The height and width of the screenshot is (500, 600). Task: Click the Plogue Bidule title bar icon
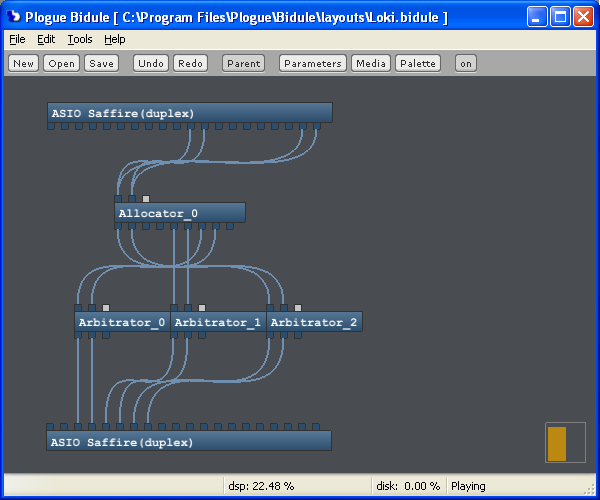click(x=14, y=16)
